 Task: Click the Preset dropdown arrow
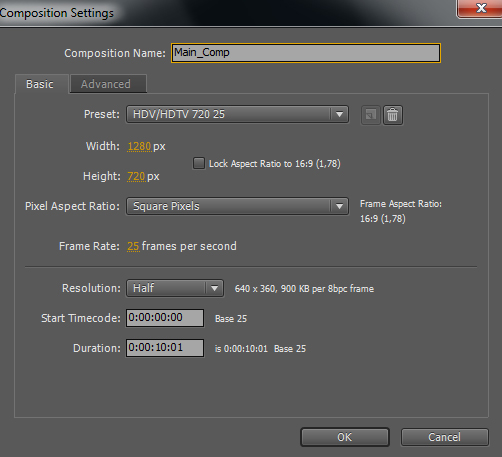point(339,114)
